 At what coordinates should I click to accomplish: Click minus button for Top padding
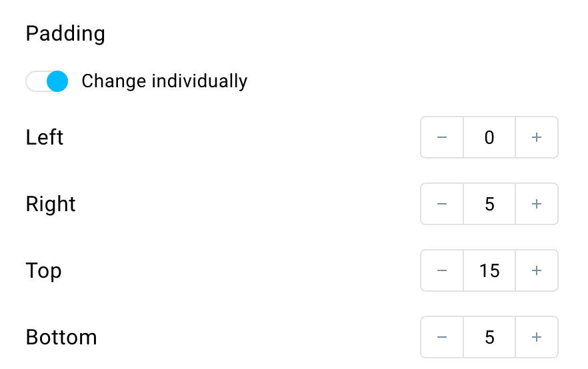[442, 270]
